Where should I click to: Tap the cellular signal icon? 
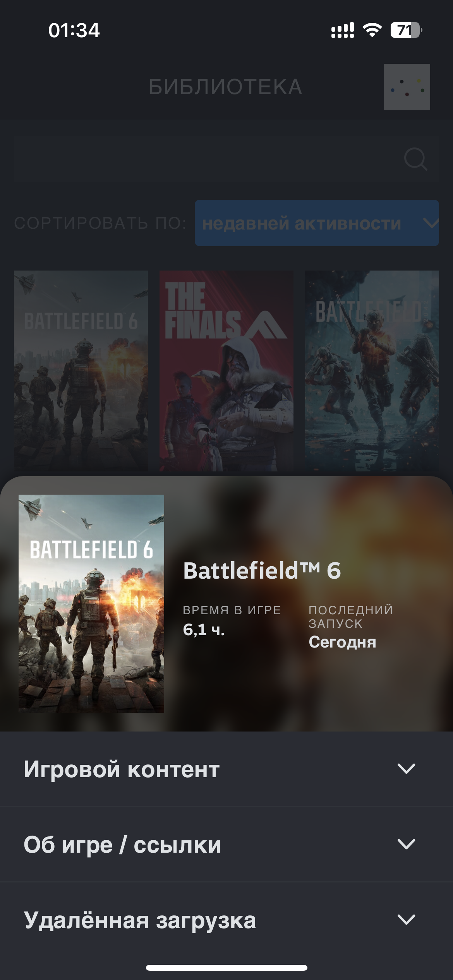(343, 30)
